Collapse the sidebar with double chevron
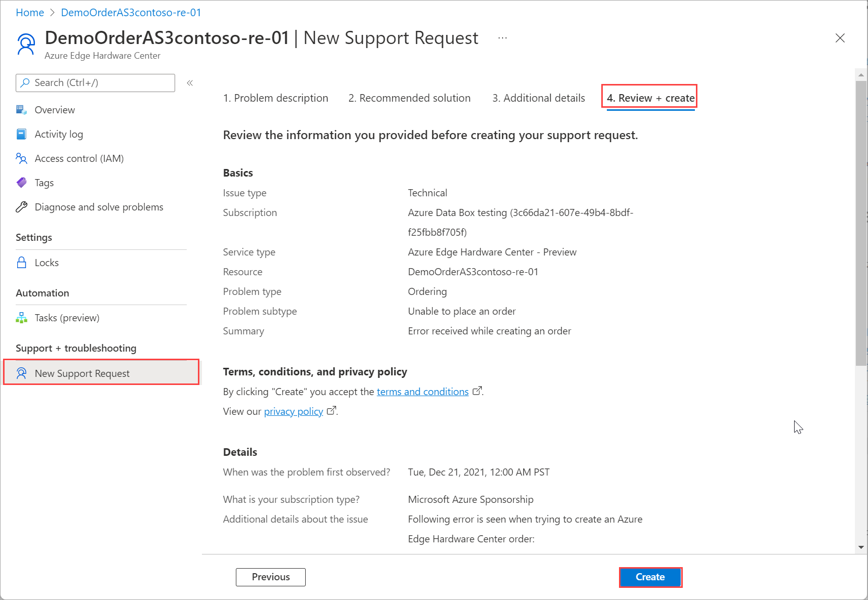 [x=190, y=83]
